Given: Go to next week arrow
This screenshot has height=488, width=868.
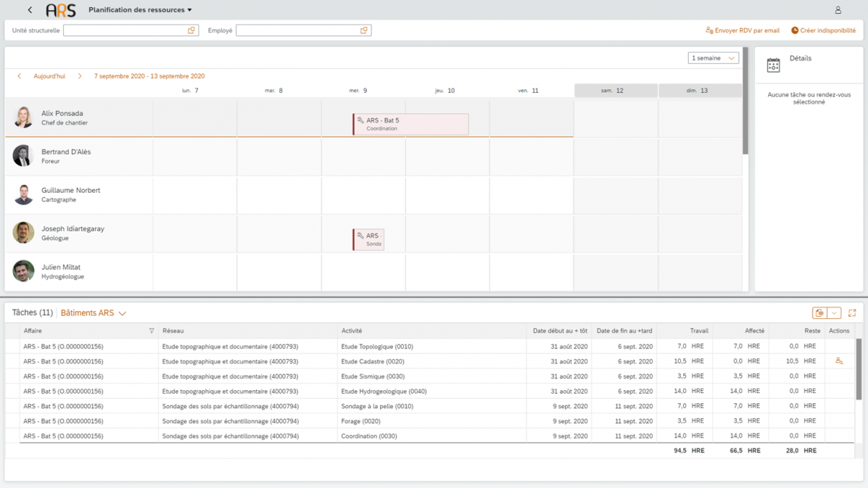Looking at the screenshot, I should pyautogui.click(x=80, y=76).
